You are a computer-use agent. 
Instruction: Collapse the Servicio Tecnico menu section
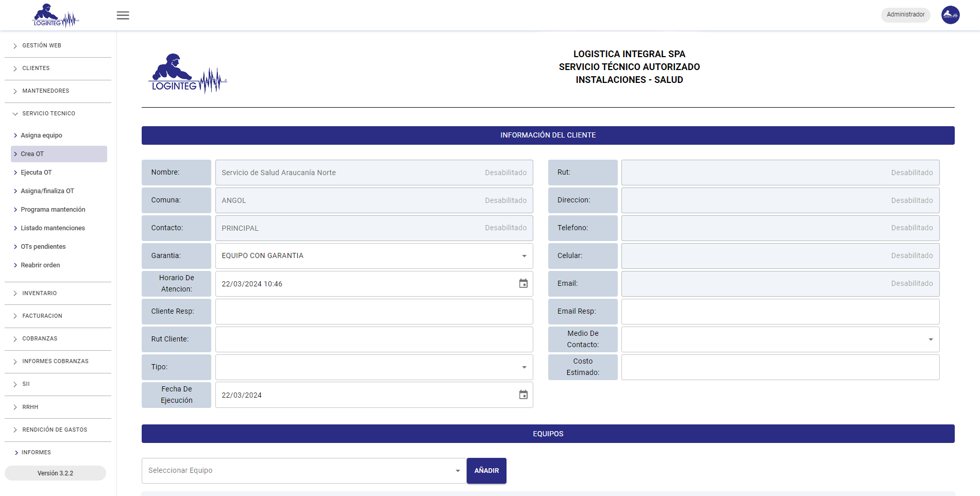(x=48, y=113)
